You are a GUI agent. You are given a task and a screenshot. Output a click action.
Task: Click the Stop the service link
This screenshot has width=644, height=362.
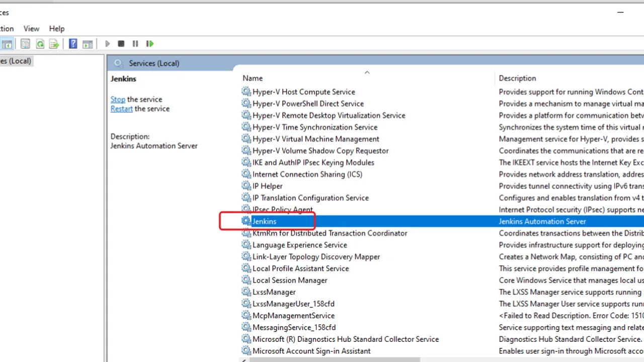click(118, 99)
